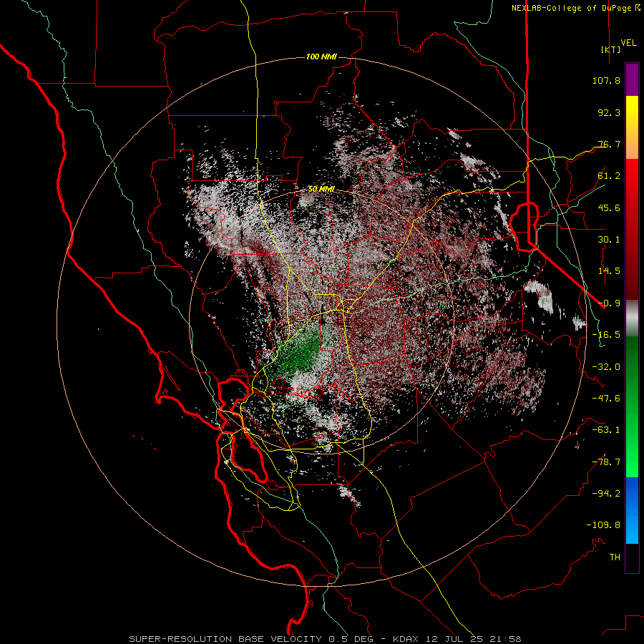Click the 92.3 legend value
The width and height of the screenshot is (644, 644).
[609, 112]
